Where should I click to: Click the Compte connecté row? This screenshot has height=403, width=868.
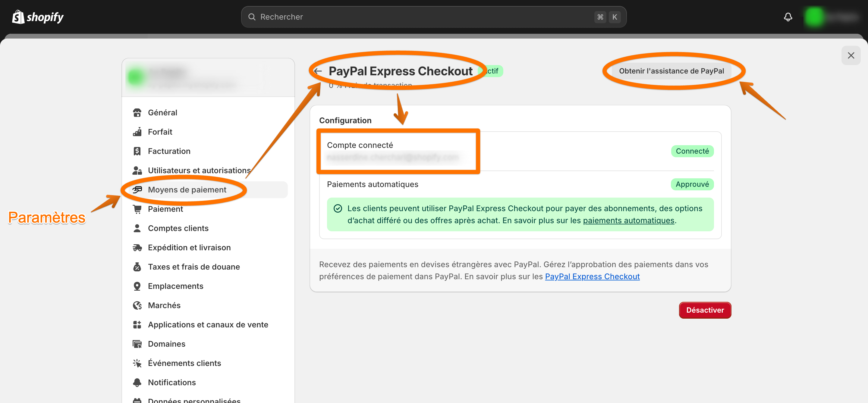(520, 151)
